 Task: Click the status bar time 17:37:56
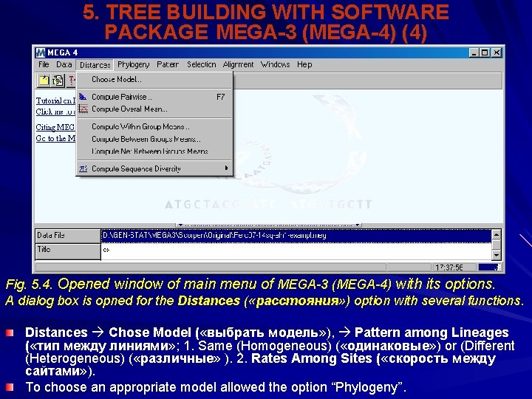pos(449,267)
